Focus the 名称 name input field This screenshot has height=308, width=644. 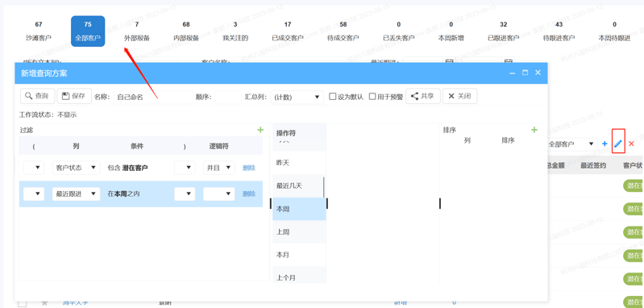[153, 98]
